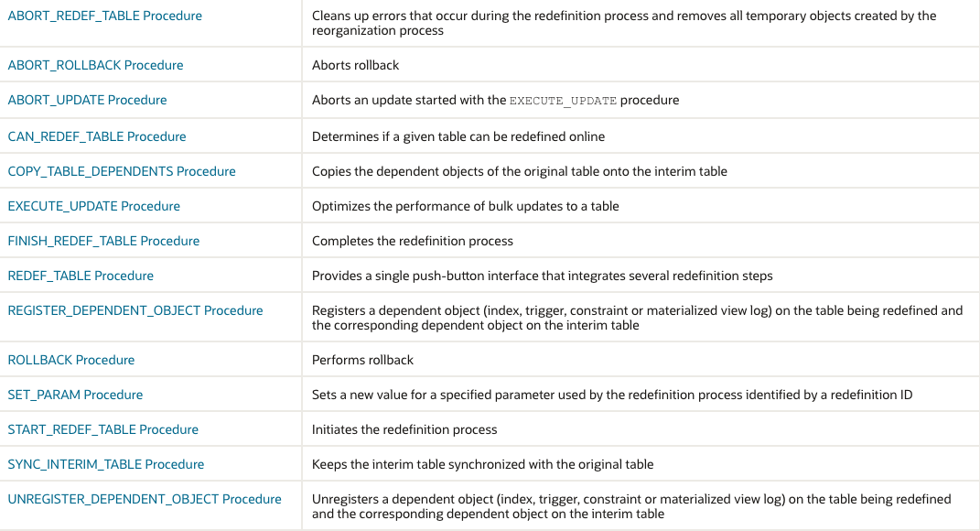The width and height of the screenshot is (980, 531).
Task: Go to FINISH_REDEF_TABLE Procedure link
Action: [x=102, y=241]
